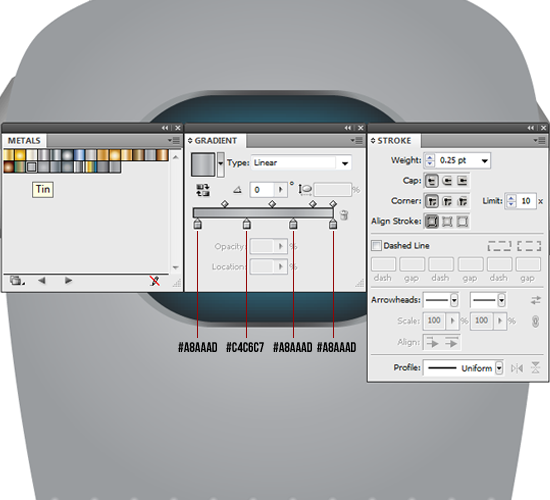Screen dimensions: 550x500
Task: Click the gradient fill preview box
Action: coord(203,164)
